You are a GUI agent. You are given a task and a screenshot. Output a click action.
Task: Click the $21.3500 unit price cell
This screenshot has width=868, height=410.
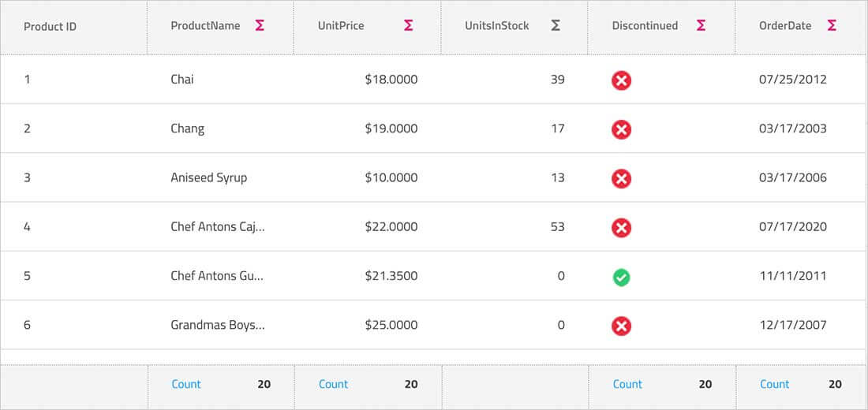coord(391,276)
